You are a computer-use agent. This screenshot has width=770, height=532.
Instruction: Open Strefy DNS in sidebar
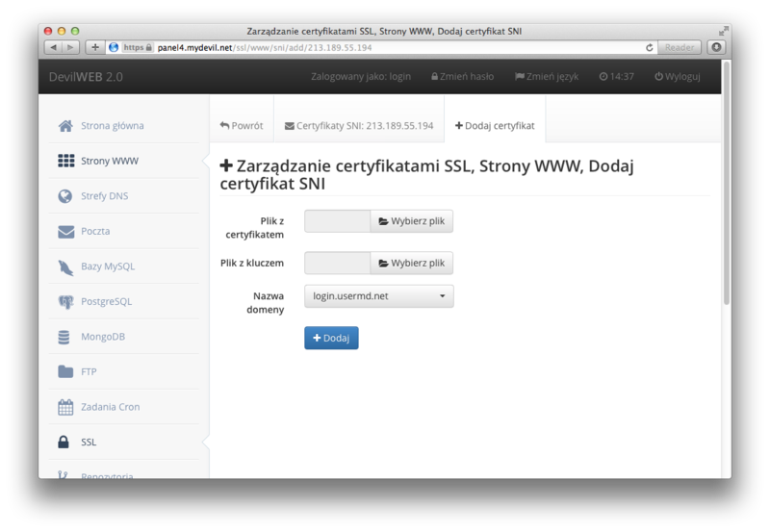(124, 196)
